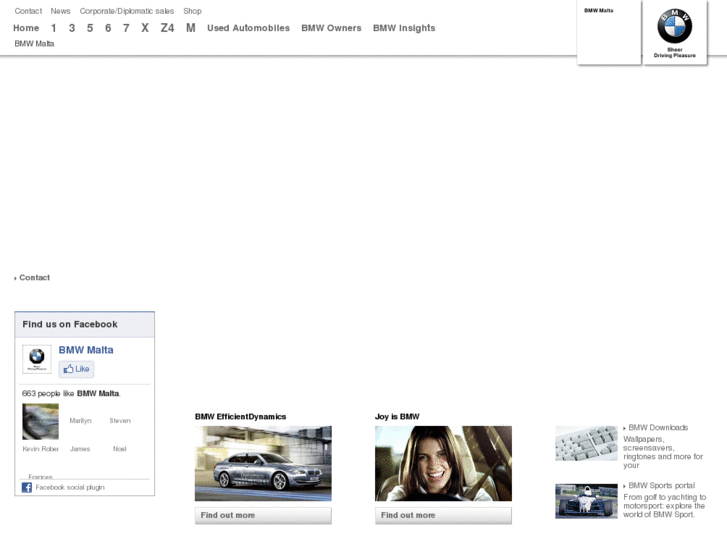Click the keyboard thumbnail for Downloads
Image resolution: width=727 pixels, height=545 pixels.
pos(586,443)
